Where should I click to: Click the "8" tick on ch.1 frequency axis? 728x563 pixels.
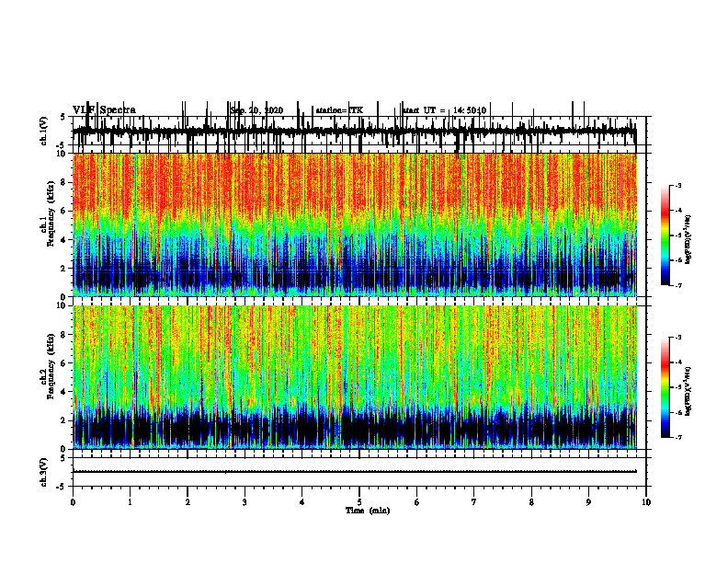pos(64,182)
